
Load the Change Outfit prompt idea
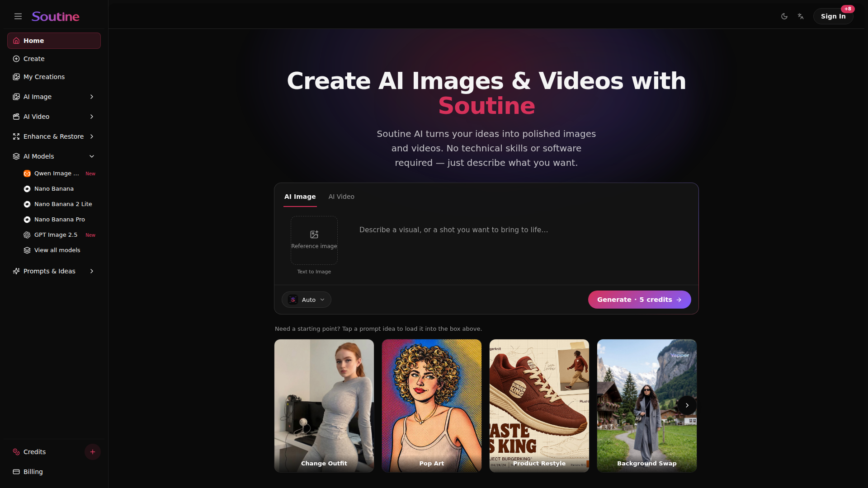[x=324, y=406]
